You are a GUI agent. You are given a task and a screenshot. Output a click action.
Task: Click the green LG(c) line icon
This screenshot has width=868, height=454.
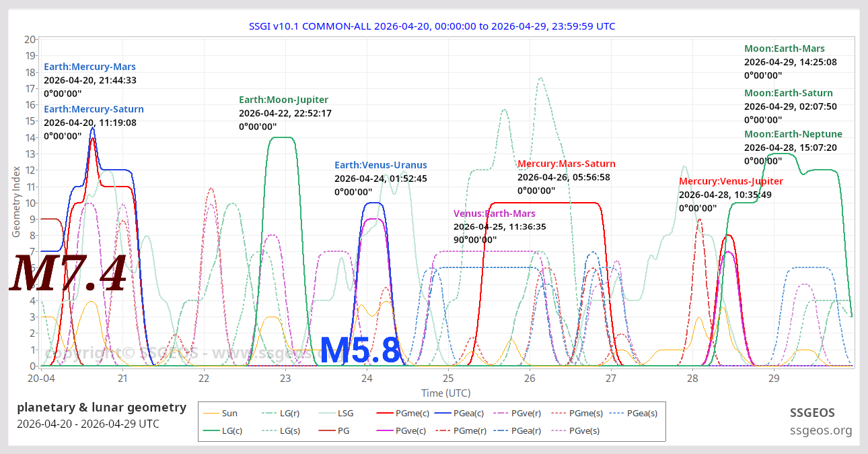tap(210, 430)
